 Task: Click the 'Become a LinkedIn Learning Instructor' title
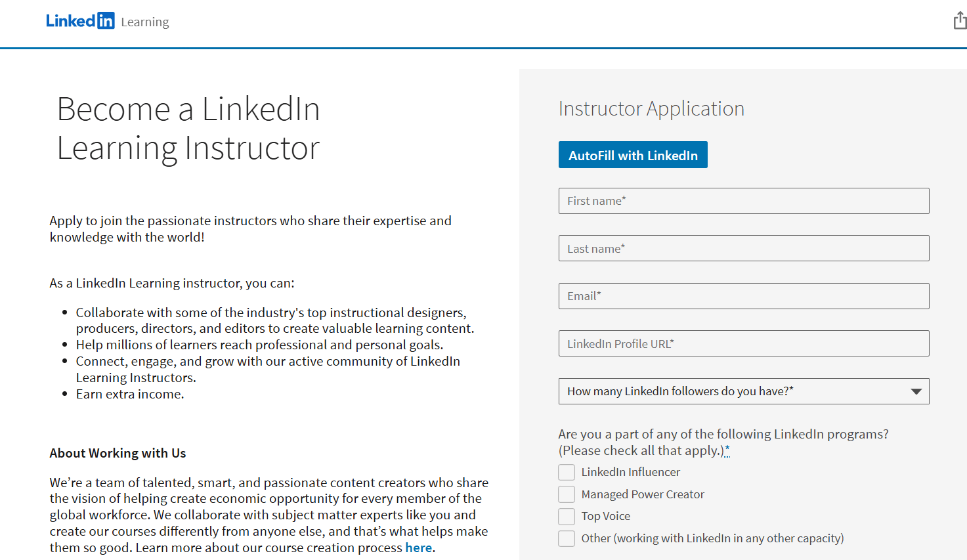point(188,128)
